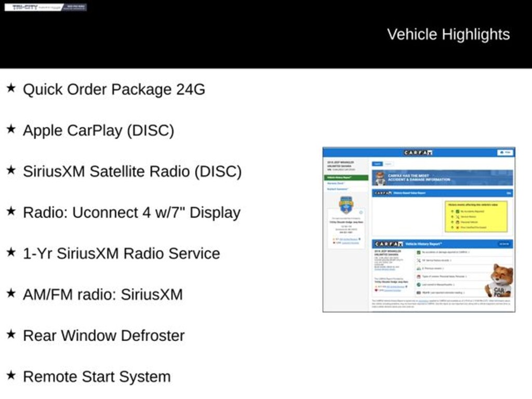Click the yellow history events value box
Viewport: 532px width, 399px height.
[x=476, y=216]
